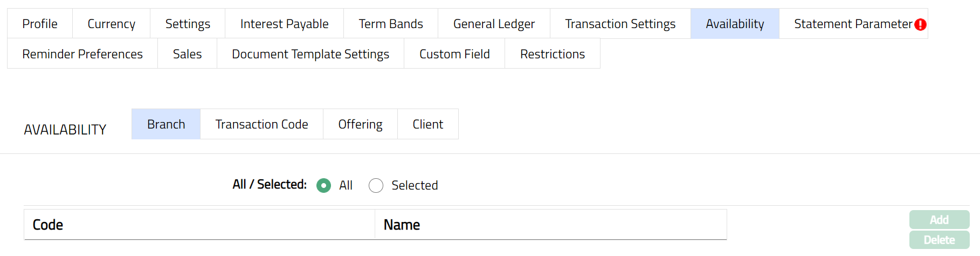
Task: Open the General Ledger tab
Action: pos(494,24)
